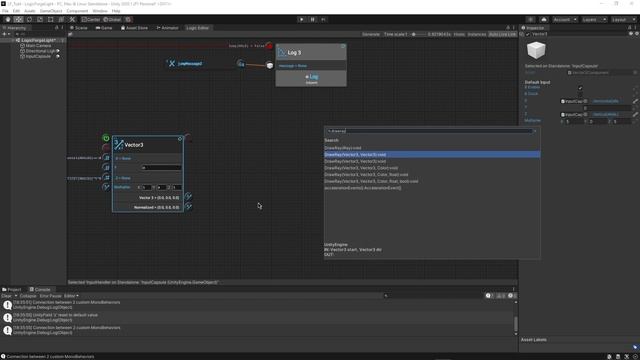The image size is (640, 360).
Task: Select the Hand tool in Unity toolbar
Action: (8, 20)
